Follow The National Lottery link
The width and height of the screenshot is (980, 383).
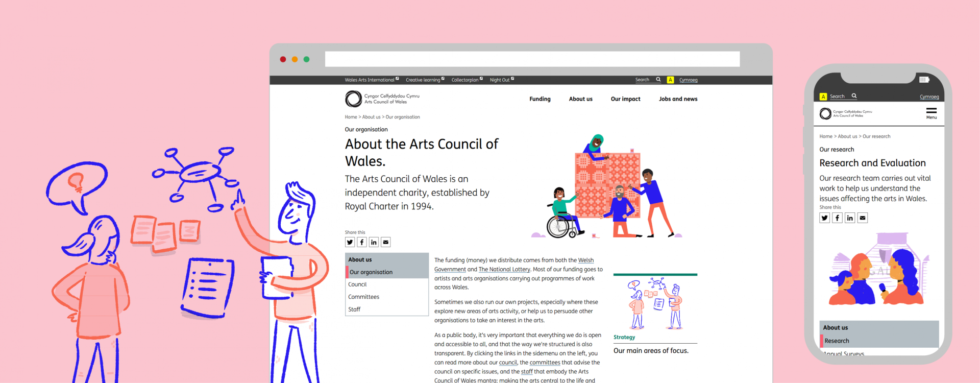pyautogui.click(x=504, y=269)
